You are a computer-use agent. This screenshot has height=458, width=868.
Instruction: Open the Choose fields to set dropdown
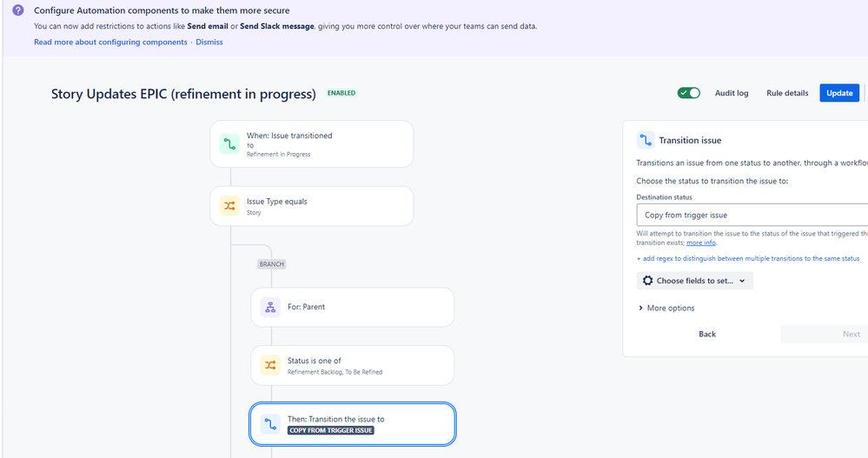click(x=695, y=281)
